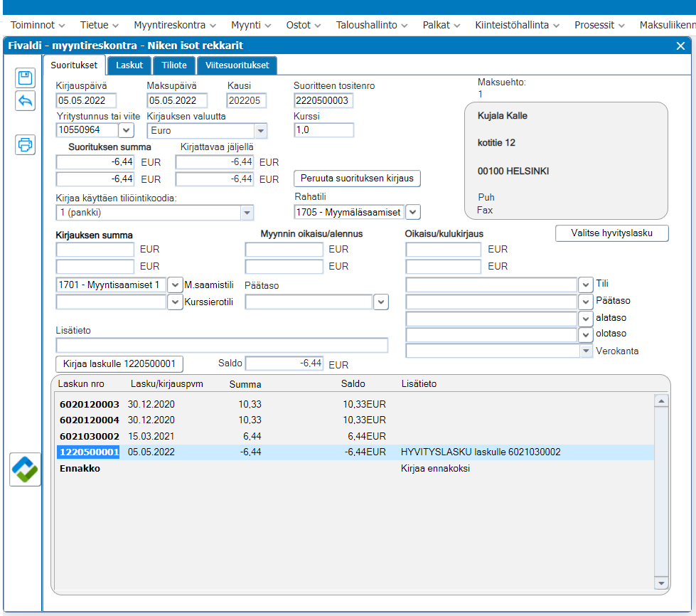Open the Toiminnot menu
This screenshot has width=696, height=616.
pyautogui.click(x=38, y=26)
